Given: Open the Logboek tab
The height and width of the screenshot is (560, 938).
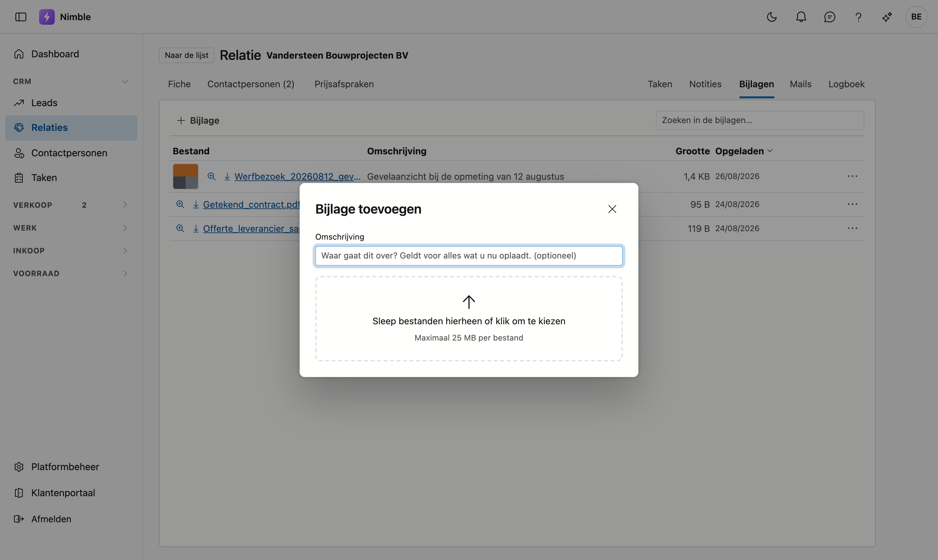Looking at the screenshot, I should tap(846, 84).
